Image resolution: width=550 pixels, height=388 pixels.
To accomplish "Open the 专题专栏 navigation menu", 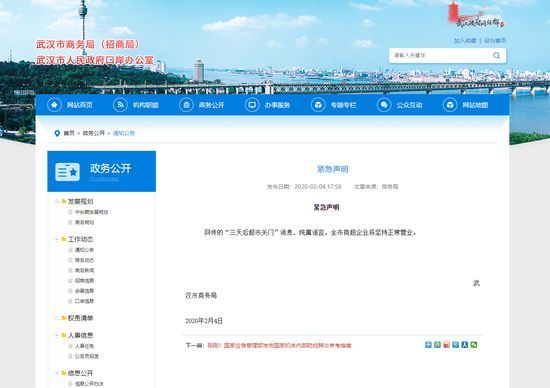I will pos(334,105).
